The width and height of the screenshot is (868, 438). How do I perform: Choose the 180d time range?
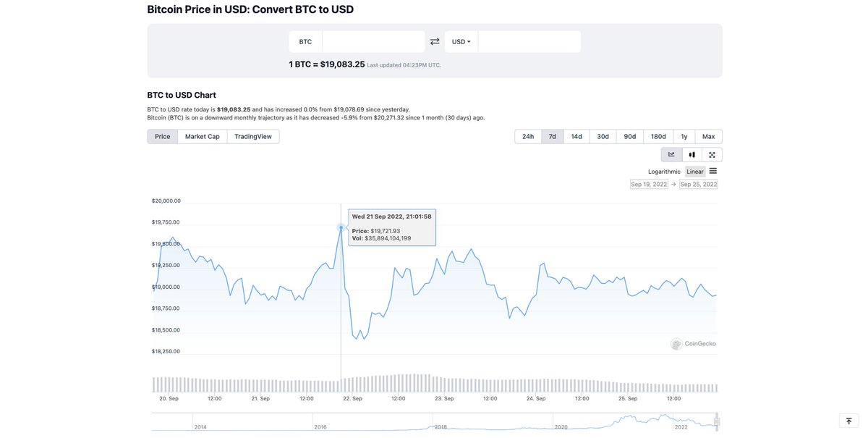[x=658, y=136]
